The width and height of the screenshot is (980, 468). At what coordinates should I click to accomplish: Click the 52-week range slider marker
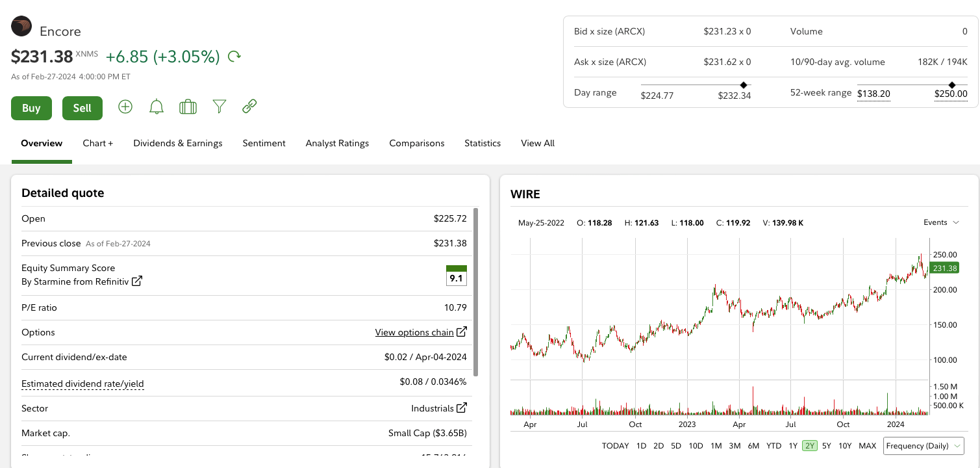952,85
